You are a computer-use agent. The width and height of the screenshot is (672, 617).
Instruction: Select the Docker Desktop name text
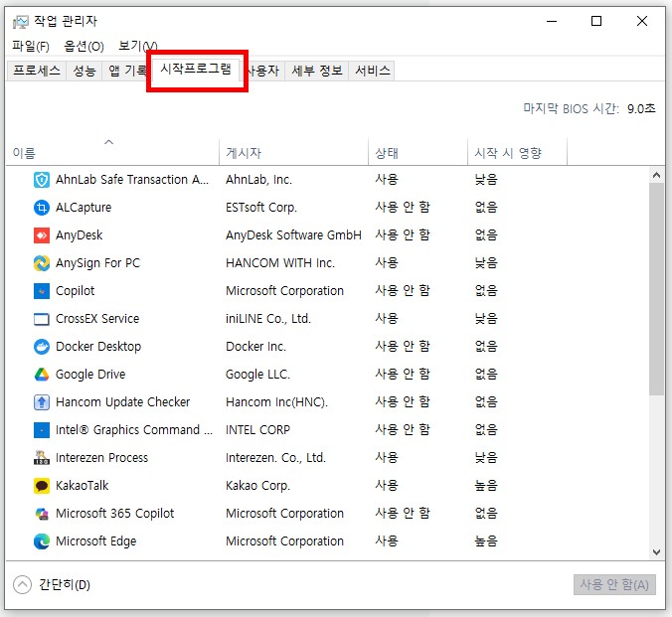click(x=98, y=347)
